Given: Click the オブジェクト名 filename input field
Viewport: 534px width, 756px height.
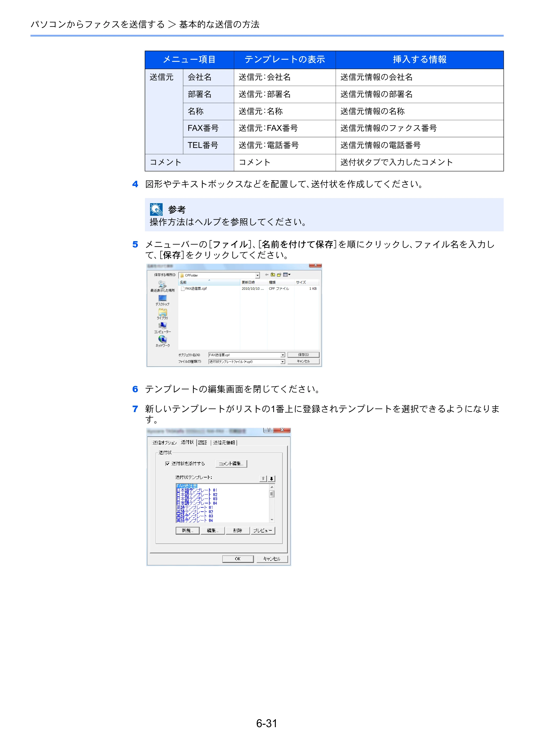Looking at the screenshot, I should pyautogui.click(x=244, y=355).
